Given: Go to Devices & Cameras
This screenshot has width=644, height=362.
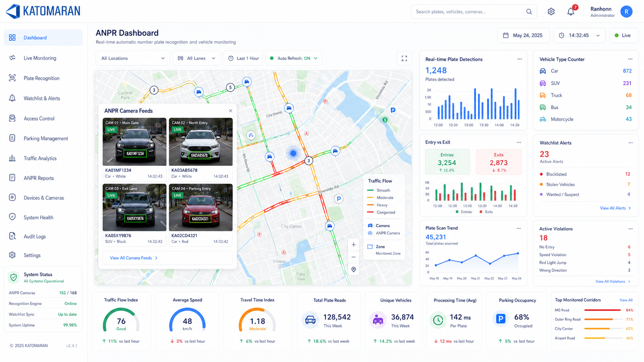Looking at the screenshot, I should [43, 198].
